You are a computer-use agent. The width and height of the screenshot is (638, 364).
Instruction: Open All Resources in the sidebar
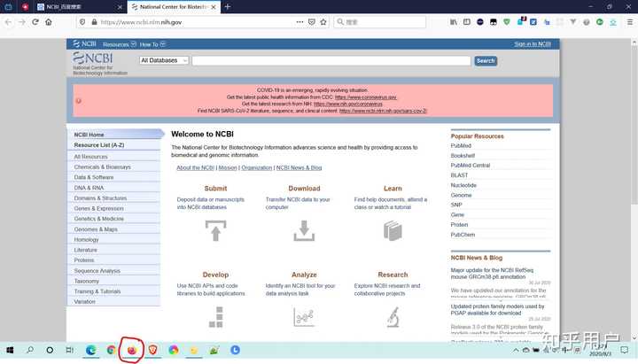[x=90, y=157]
